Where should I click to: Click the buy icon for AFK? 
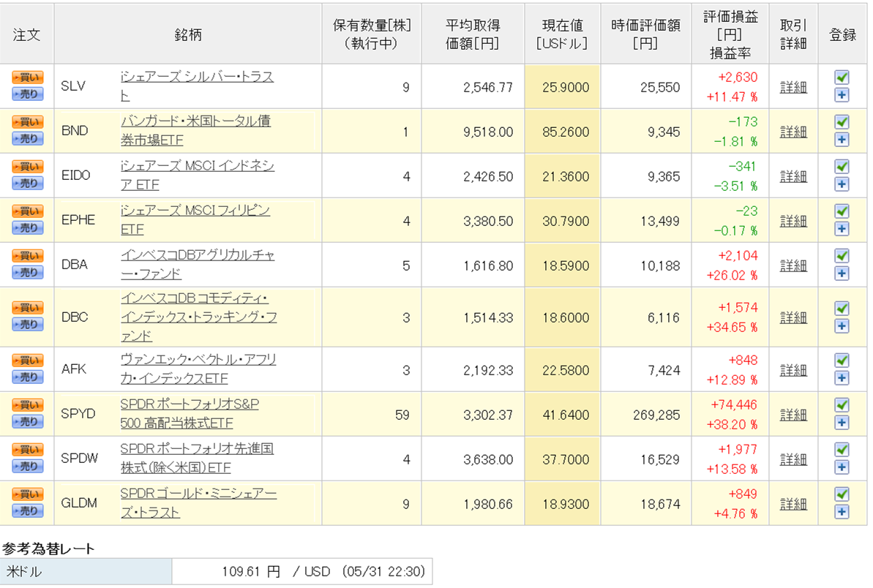tap(28, 361)
